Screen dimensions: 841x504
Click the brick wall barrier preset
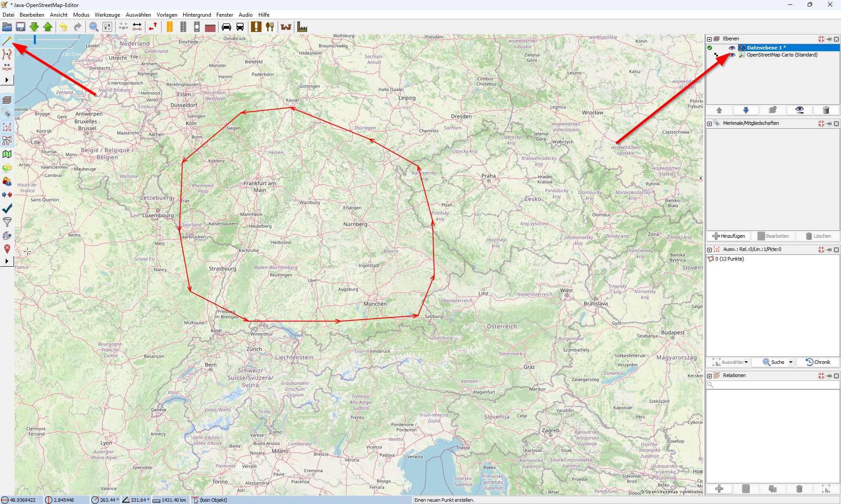click(210, 27)
